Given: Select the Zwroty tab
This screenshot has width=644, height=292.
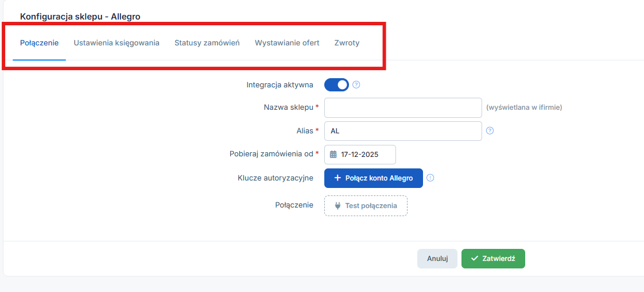Looking at the screenshot, I should click(x=347, y=43).
